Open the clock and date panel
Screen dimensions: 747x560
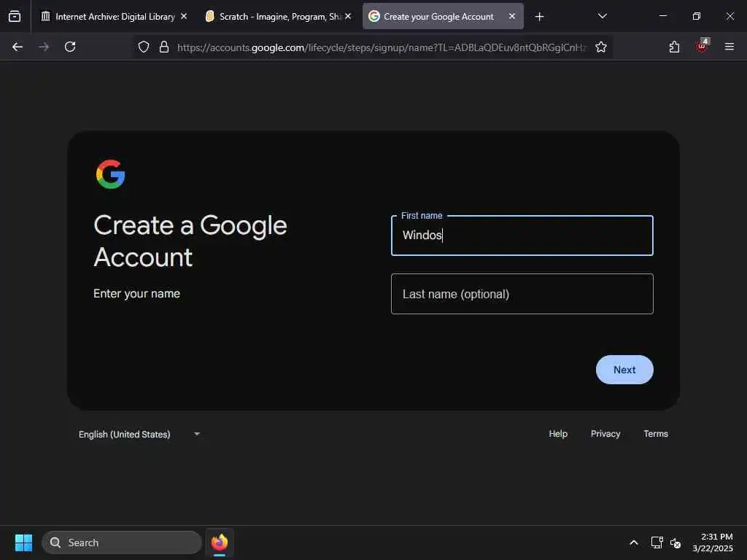[x=712, y=542]
